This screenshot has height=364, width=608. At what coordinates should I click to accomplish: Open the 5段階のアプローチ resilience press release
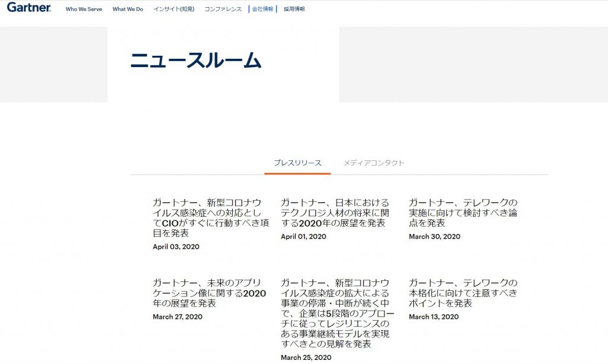[x=337, y=313]
